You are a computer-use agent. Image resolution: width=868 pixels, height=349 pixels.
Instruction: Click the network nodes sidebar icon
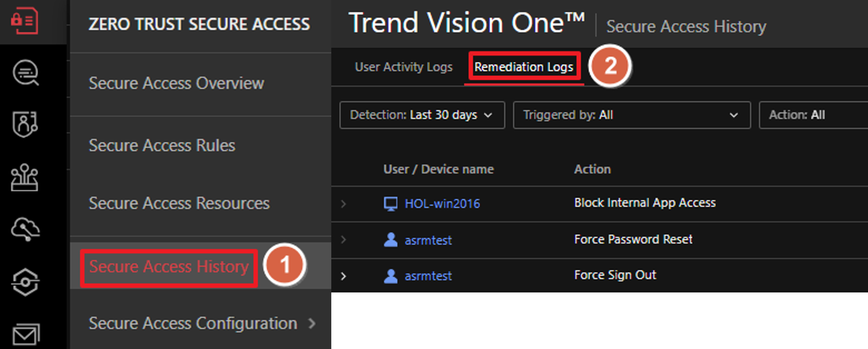[x=25, y=177]
